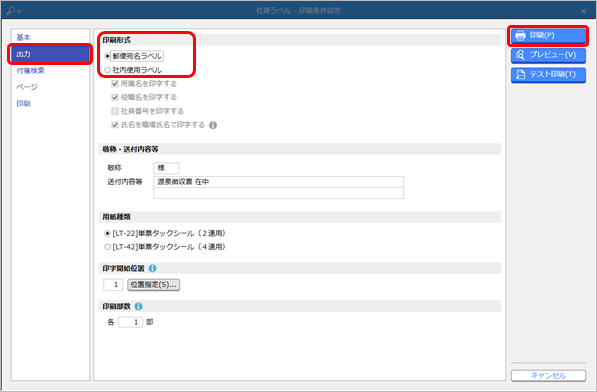597x392 pixels.
Task: Close the 印刷条件設定 dialog
Action: pyautogui.click(x=583, y=11)
